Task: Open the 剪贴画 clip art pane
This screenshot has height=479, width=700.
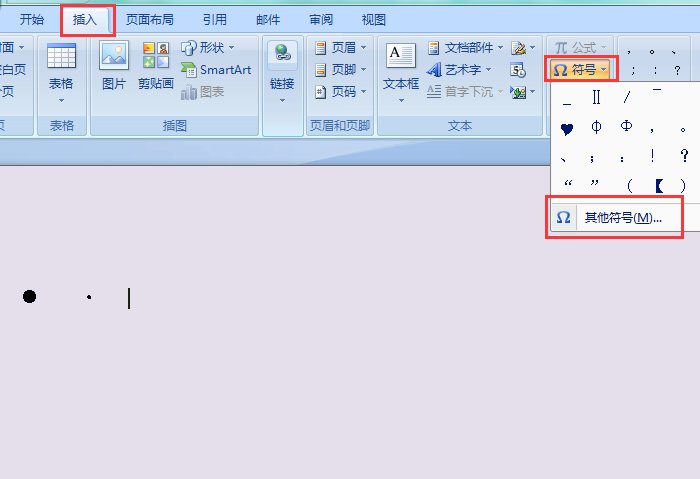Action: tap(156, 65)
